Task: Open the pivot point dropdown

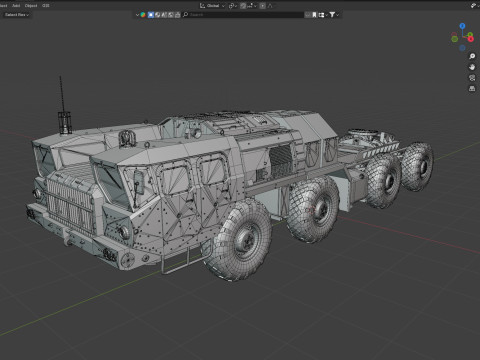Action: click(x=233, y=6)
